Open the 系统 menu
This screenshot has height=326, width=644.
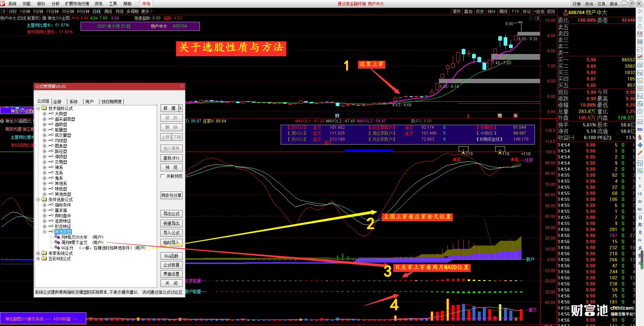click(x=12, y=4)
